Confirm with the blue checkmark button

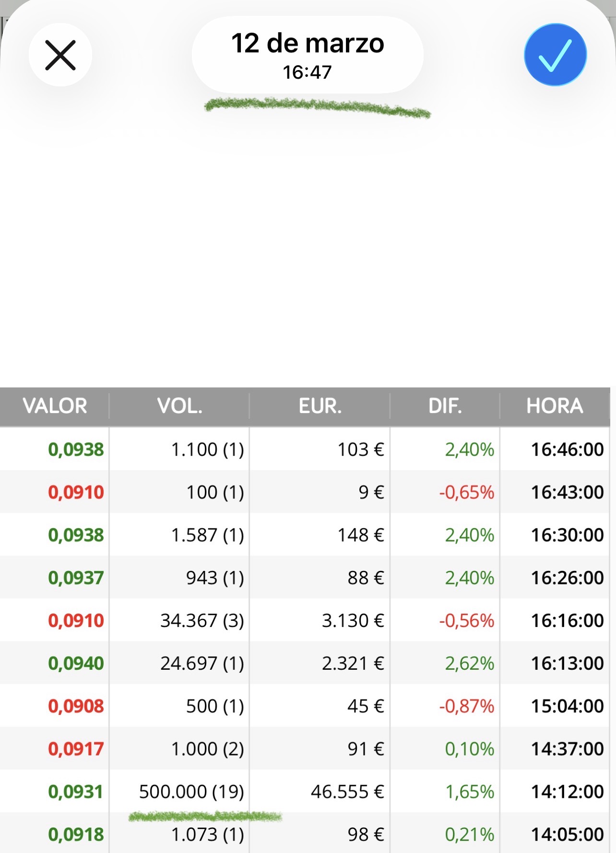pos(555,55)
